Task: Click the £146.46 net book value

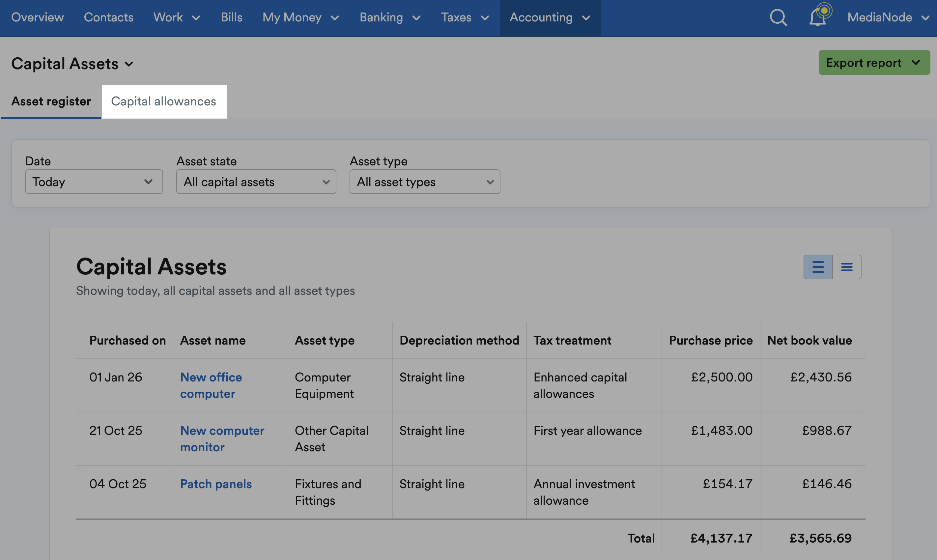Action: (827, 484)
